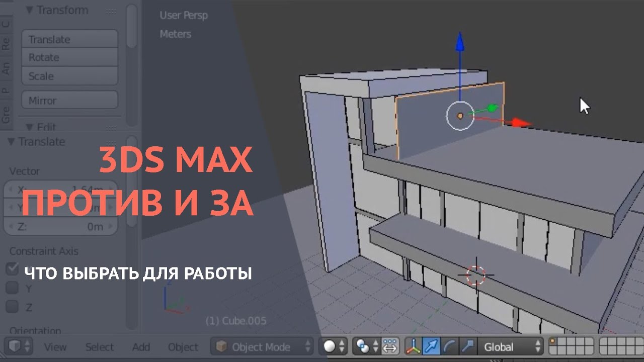Toggle the Y constraint axis checkbox

(12, 288)
